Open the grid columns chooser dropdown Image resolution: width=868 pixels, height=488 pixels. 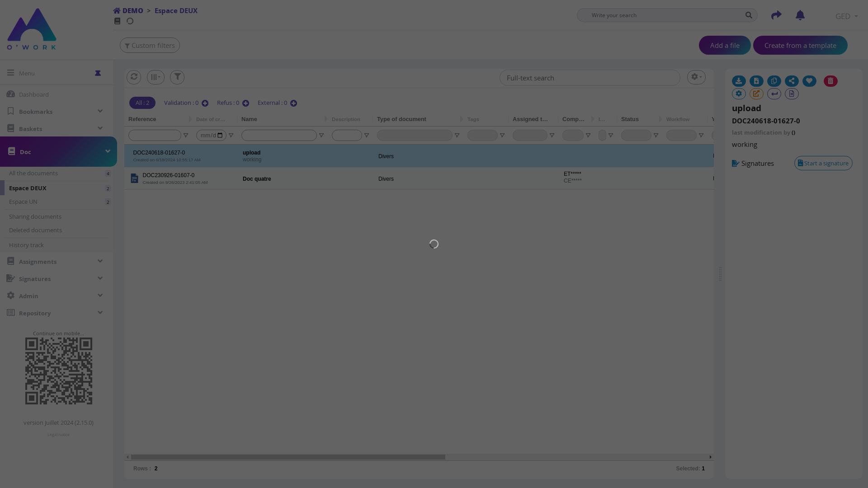[156, 77]
